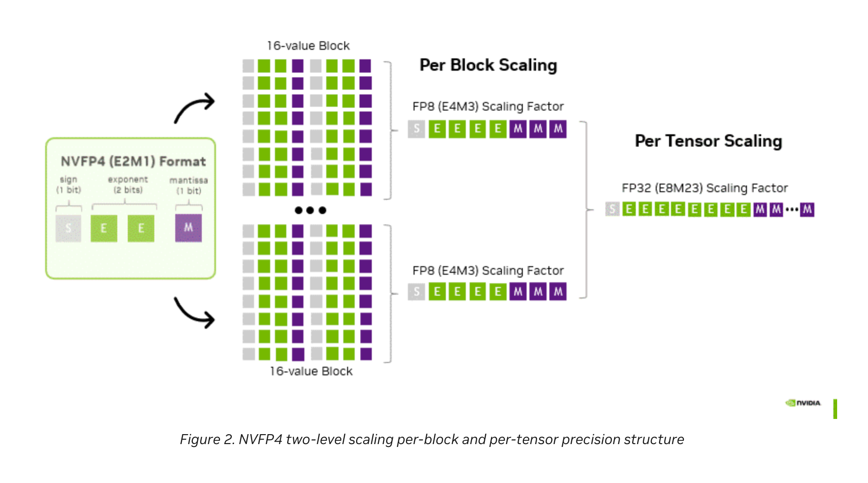Click the NVFP4 (E2M1) Format title

(133, 161)
